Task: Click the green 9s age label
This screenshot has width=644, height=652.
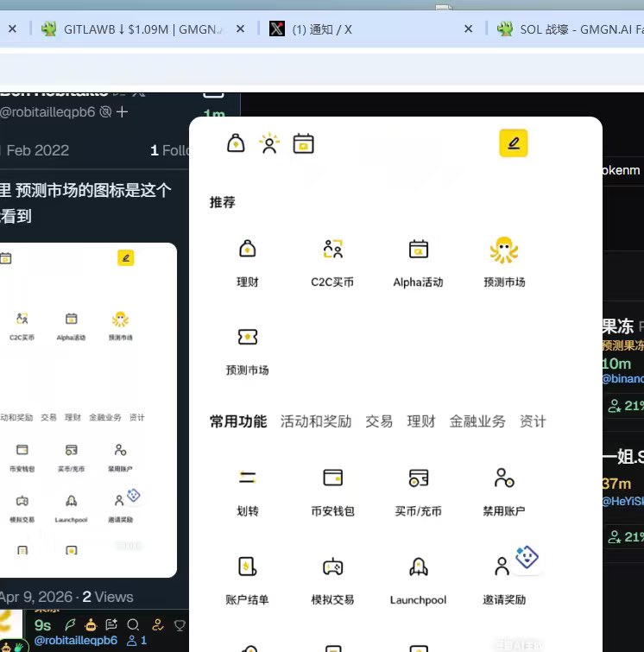Action: coord(42,625)
